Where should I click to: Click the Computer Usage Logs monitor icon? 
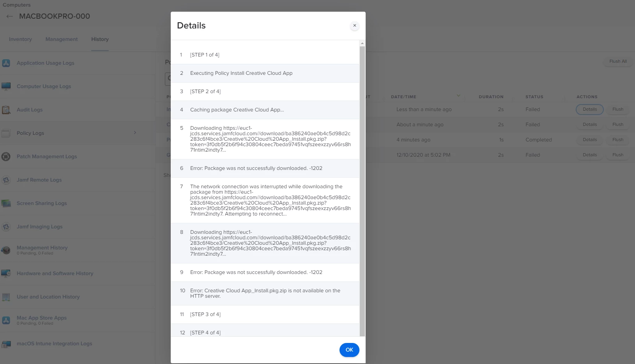coord(6,86)
